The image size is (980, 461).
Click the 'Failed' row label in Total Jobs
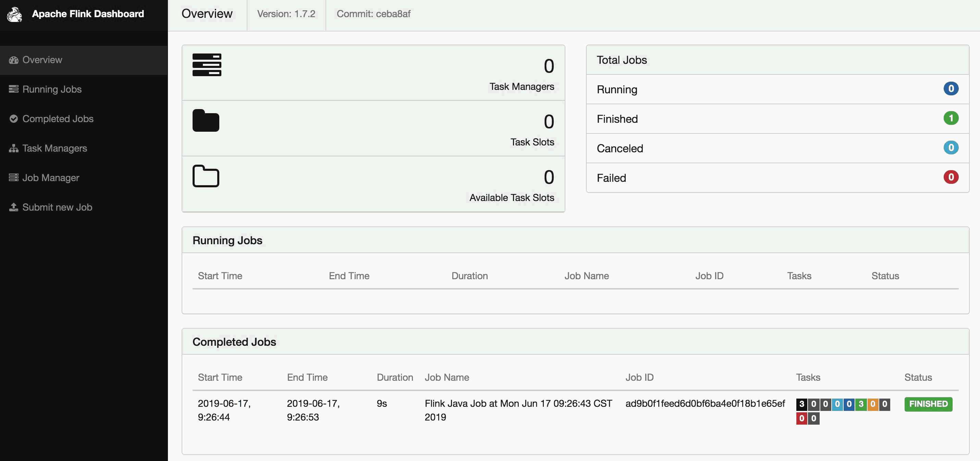click(x=611, y=178)
